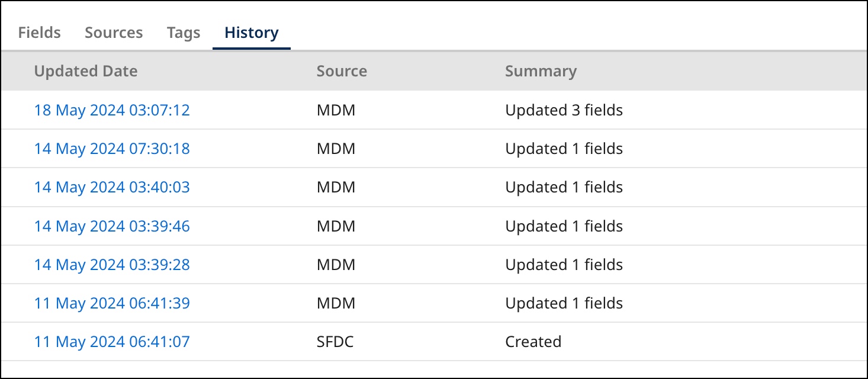Click the History tab
The image size is (868, 379).
[x=252, y=33]
